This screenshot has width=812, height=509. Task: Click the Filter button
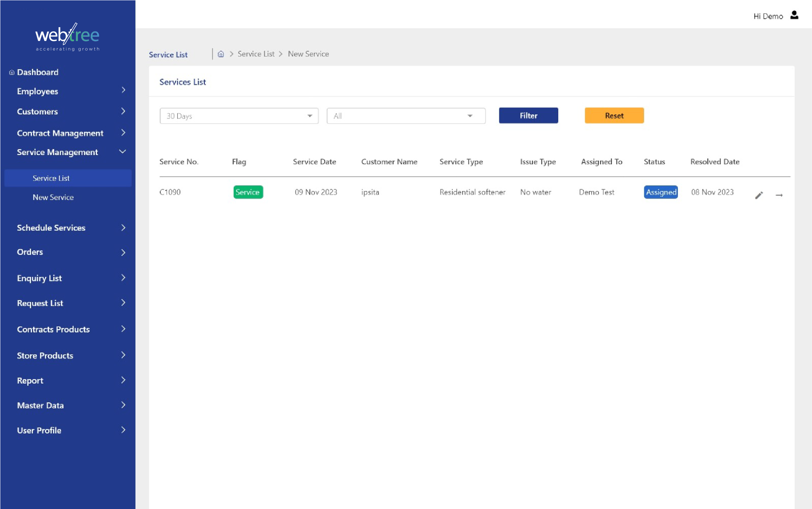(528, 116)
